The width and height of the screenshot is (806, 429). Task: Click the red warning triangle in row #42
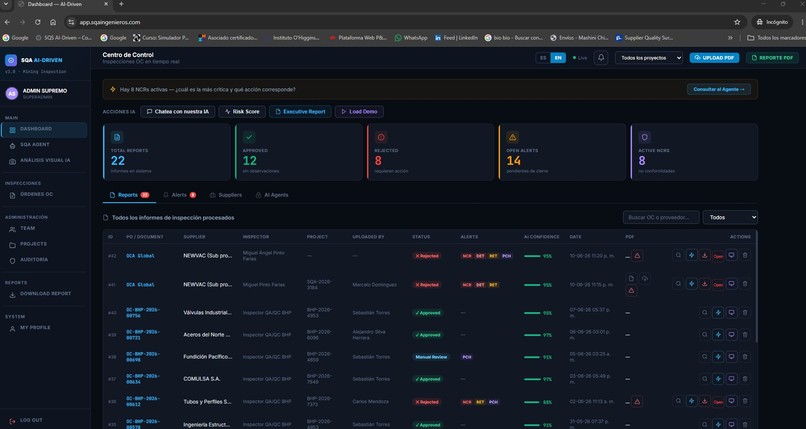[637, 255]
